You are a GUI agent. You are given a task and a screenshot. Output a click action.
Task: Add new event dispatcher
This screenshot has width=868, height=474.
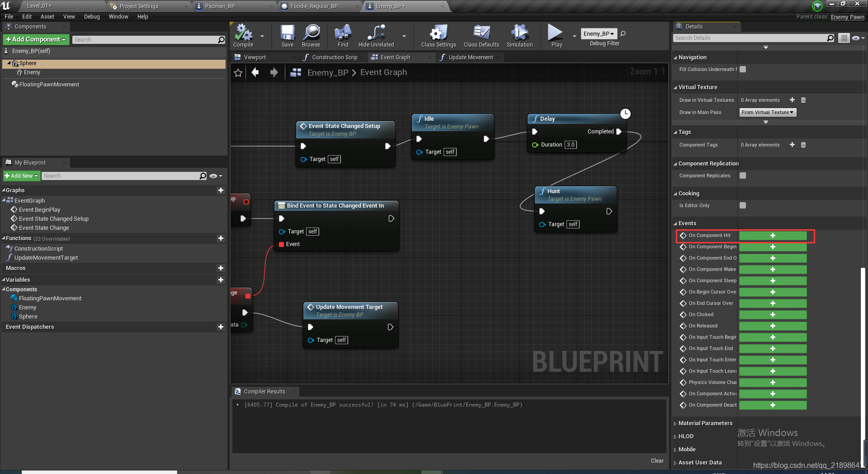point(221,327)
